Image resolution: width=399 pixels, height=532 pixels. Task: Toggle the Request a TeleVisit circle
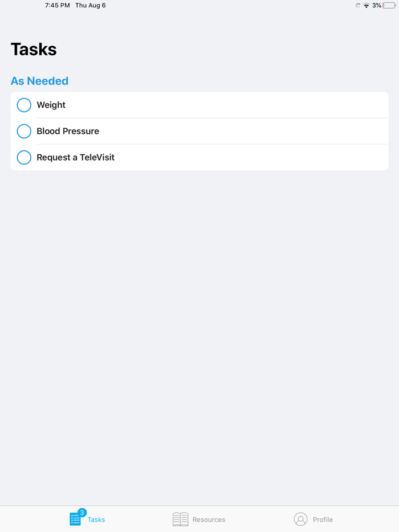point(24,157)
